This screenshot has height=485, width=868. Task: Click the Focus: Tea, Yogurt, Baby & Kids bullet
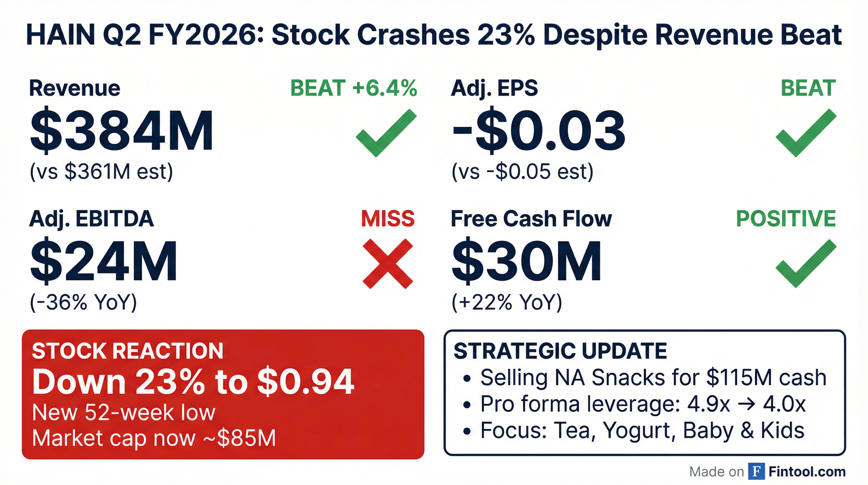click(642, 430)
